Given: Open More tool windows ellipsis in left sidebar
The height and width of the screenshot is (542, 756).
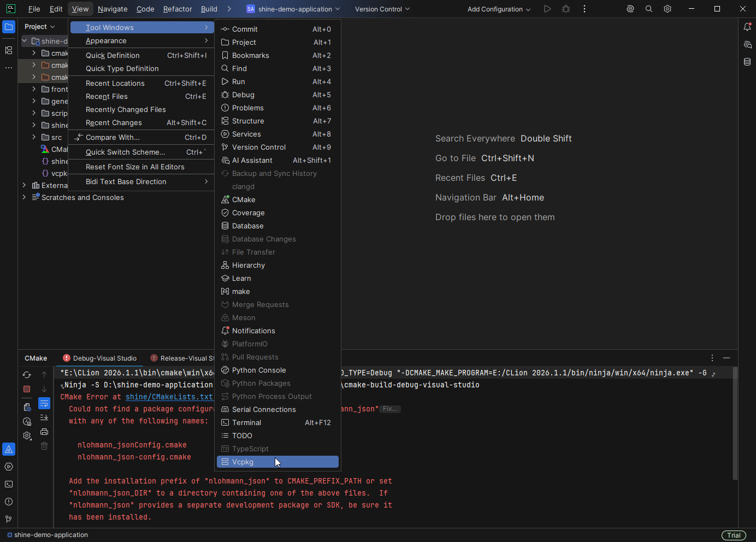Looking at the screenshot, I should [9, 68].
